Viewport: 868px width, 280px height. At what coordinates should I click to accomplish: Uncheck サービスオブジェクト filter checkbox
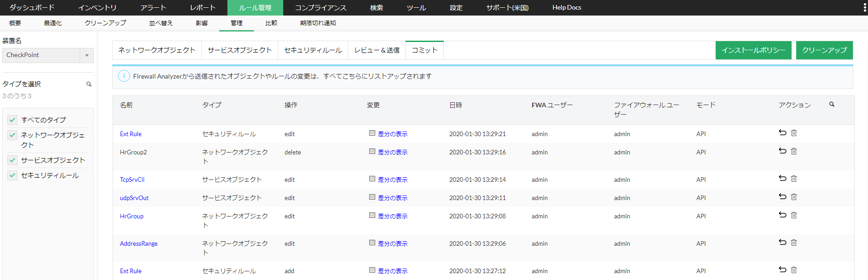[x=12, y=160]
